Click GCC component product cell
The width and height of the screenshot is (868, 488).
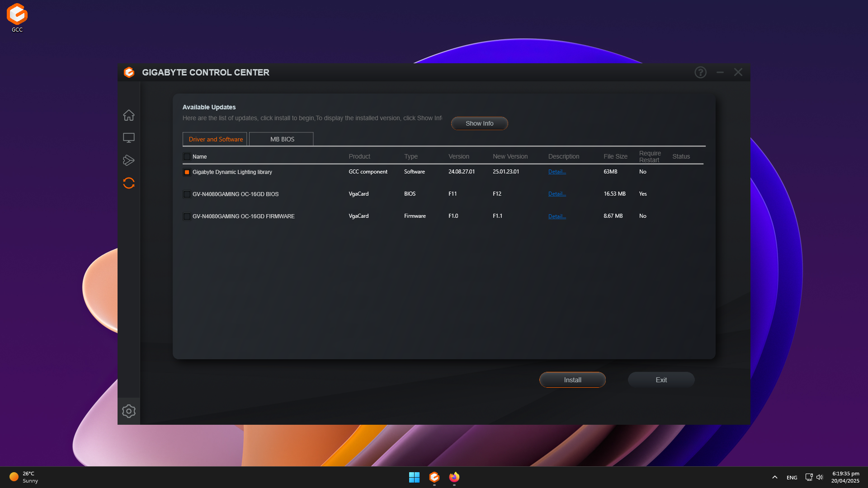(368, 172)
